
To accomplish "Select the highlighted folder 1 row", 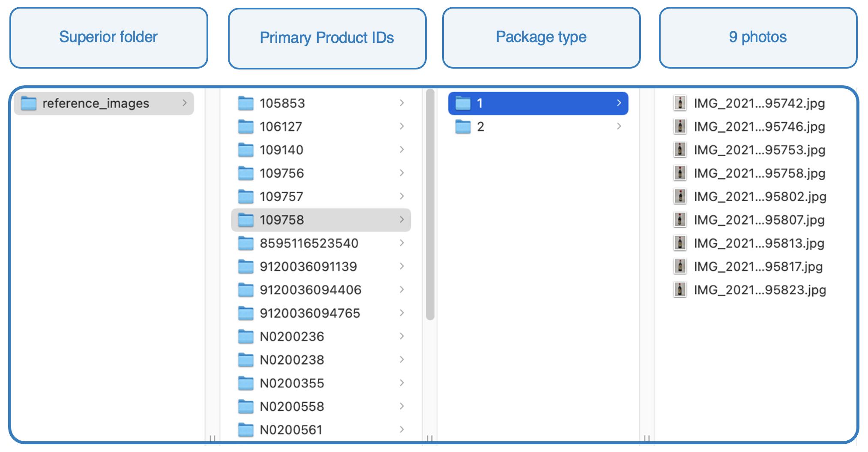I will click(538, 103).
